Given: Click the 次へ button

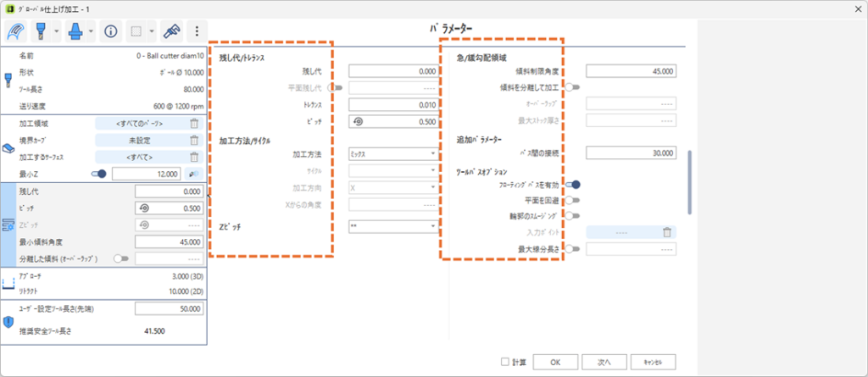Looking at the screenshot, I should [604, 361].
